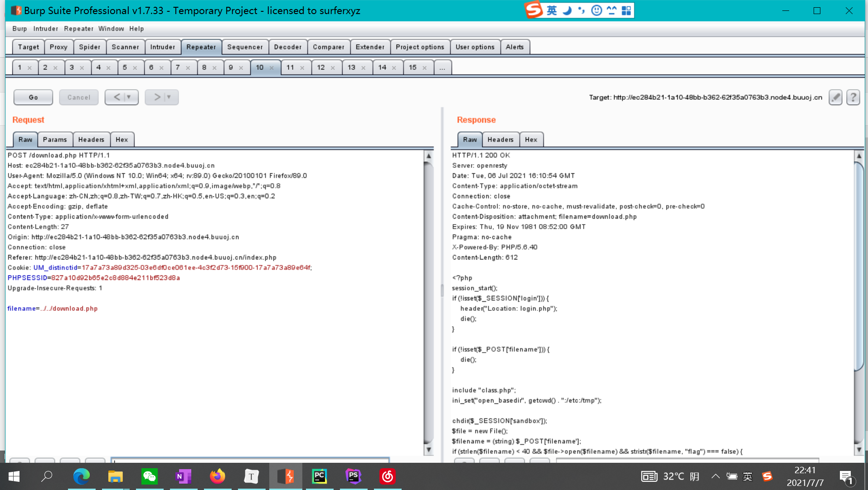The width and height of the screenshot is (868, 490).
Task: Open the Spider tab
Action: coord(90,47)
